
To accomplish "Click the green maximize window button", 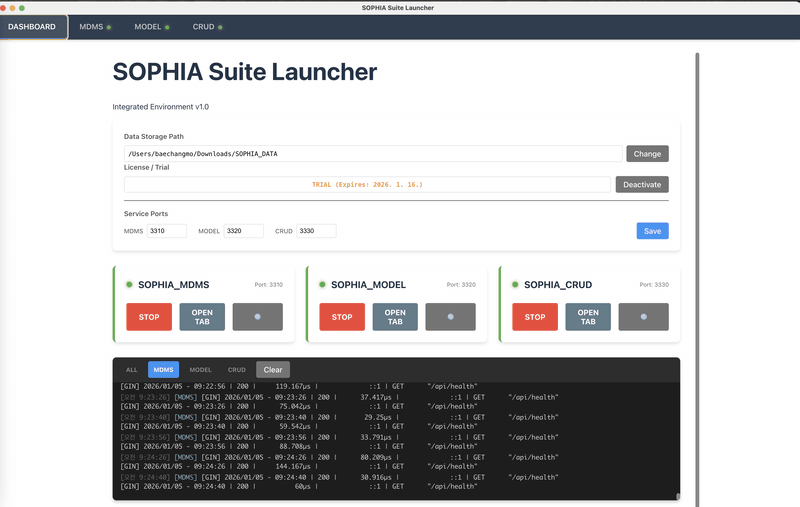I will pos(22,8).
